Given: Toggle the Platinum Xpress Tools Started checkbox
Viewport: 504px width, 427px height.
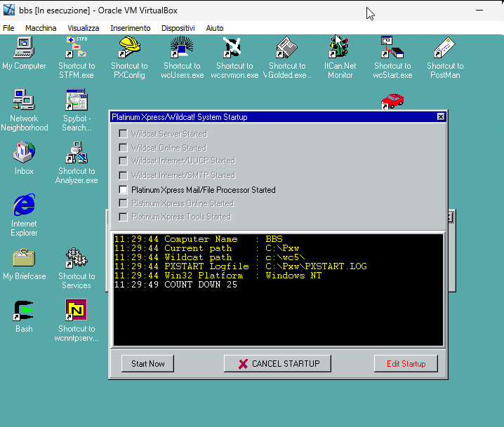Looking at the screenshot, I should pos(124,217).
